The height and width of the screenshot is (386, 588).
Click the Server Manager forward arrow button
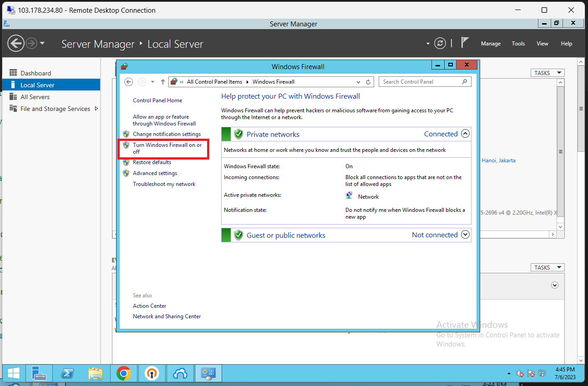[31, 44]
